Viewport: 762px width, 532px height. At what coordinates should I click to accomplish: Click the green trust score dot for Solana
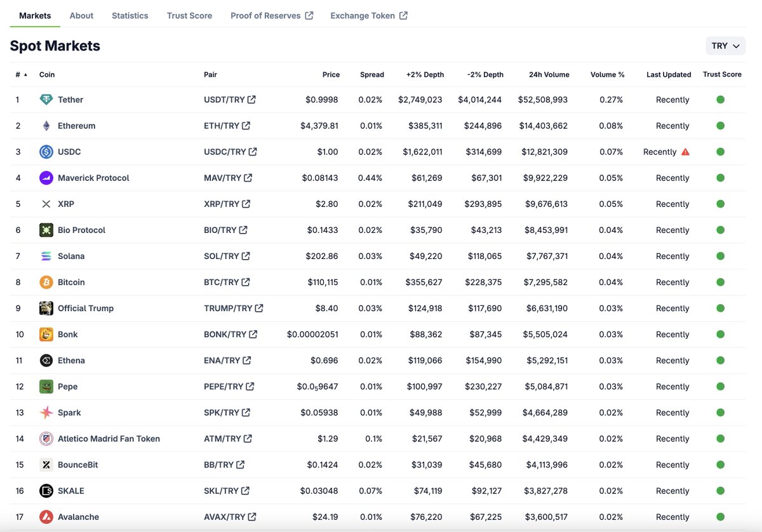pyautogui.click(x=720, y=256)
